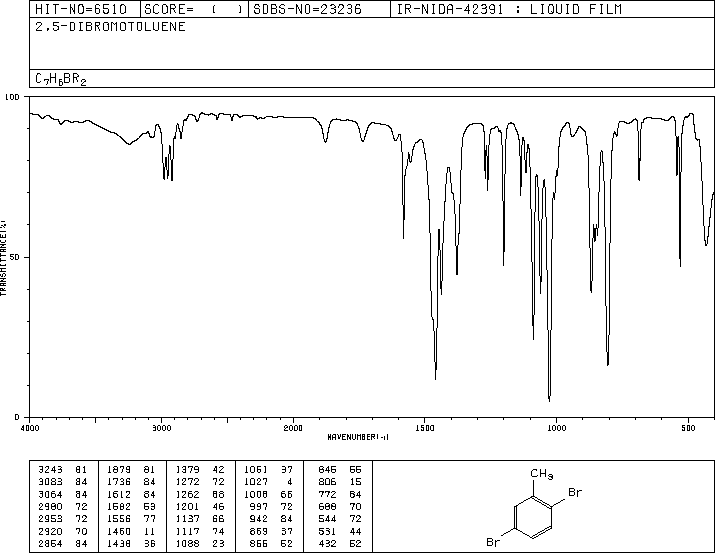Image resolution: width=715 pixels, height=553 pixels.
Task: Select the 1736 peak table entry
Action: (x=131, y=482)
